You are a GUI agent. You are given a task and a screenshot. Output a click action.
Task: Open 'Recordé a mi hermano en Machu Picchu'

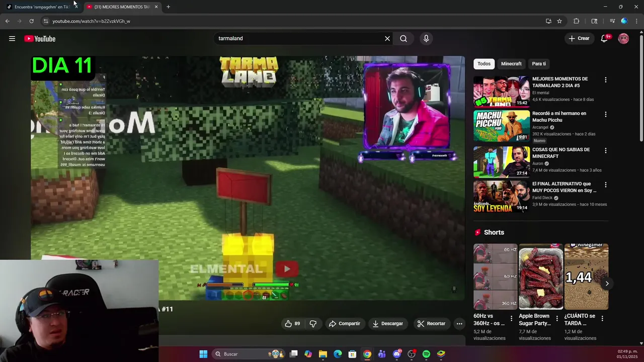(x=559, y=117)
